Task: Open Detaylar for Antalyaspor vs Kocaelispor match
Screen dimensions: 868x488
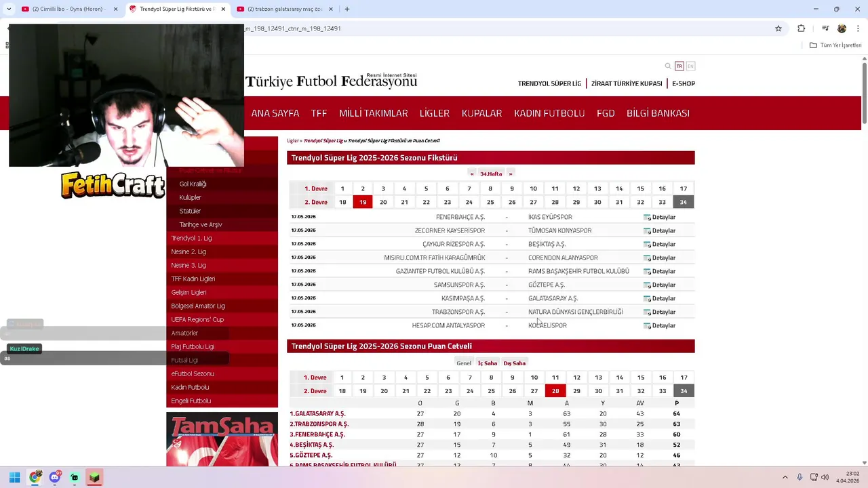Action: point(659,325)
